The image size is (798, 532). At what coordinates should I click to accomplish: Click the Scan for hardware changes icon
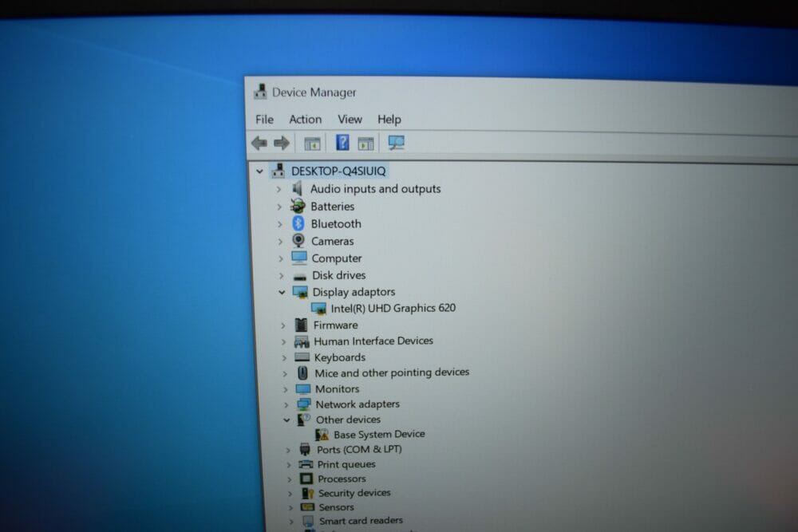(396, 143)
